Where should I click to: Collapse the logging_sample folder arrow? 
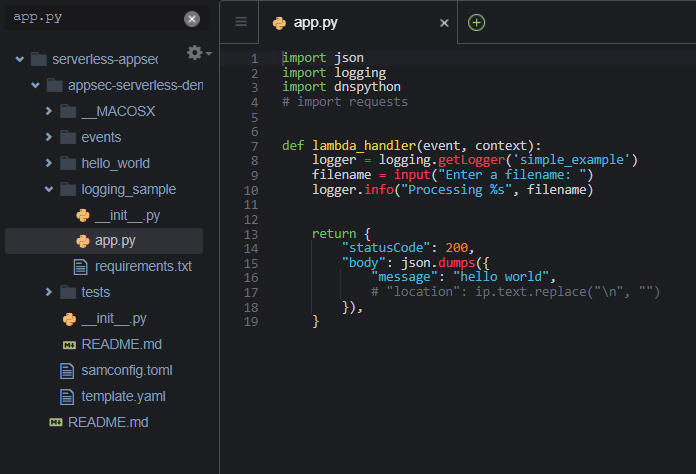(x=49, y=189)
